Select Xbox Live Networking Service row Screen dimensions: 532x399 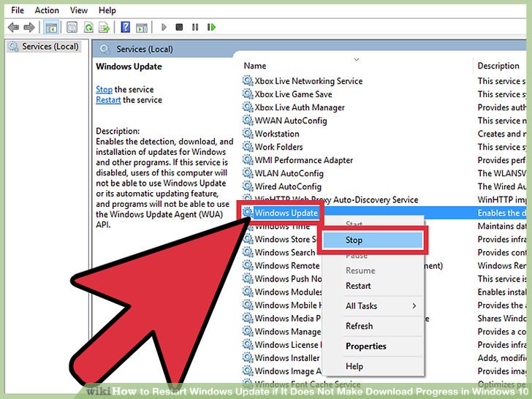[308, 81]
